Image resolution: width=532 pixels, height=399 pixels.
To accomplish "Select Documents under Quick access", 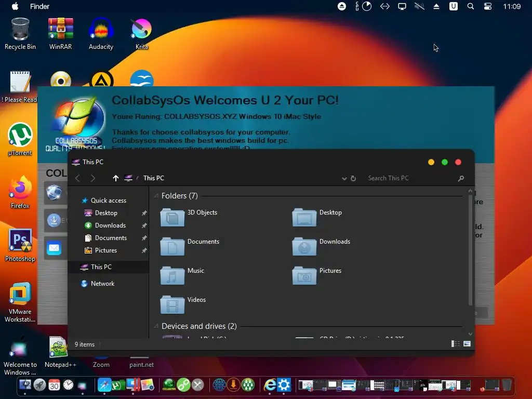I will 111,238.
